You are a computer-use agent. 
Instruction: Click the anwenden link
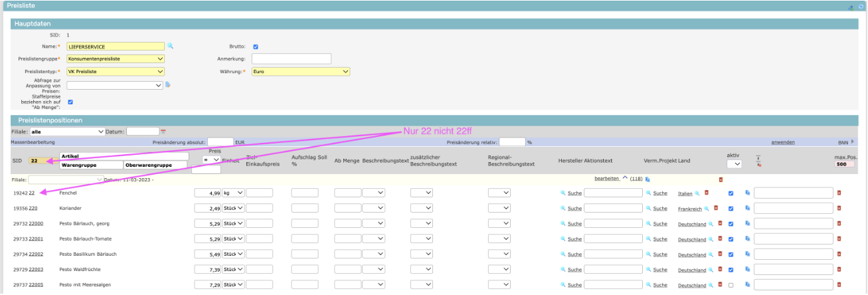(782, 142)
